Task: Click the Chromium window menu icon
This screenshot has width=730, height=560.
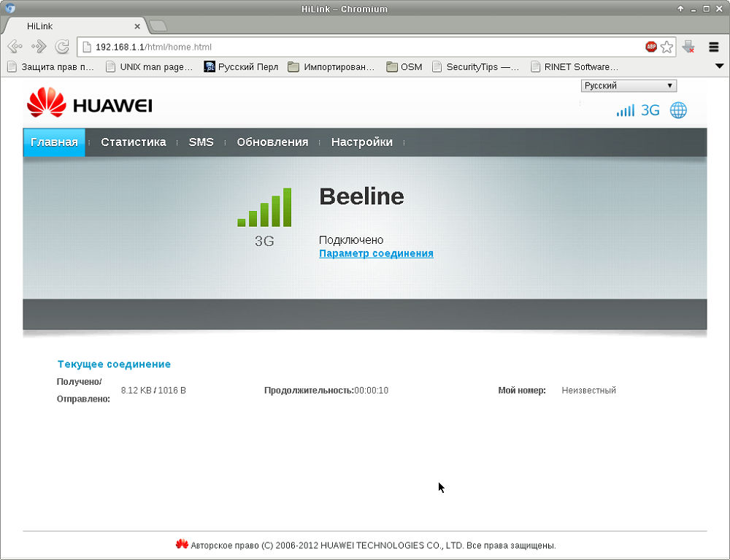Action: click(9, 8)
